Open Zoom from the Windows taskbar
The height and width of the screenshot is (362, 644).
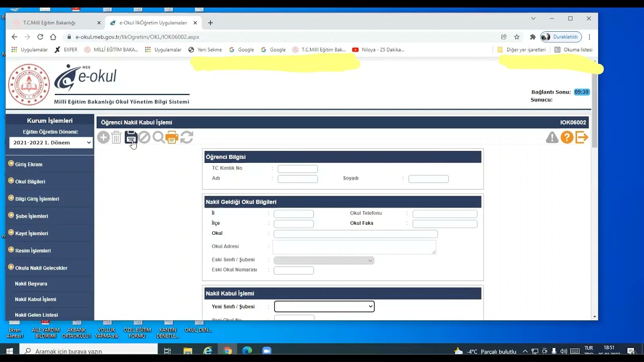pos(267,351)
